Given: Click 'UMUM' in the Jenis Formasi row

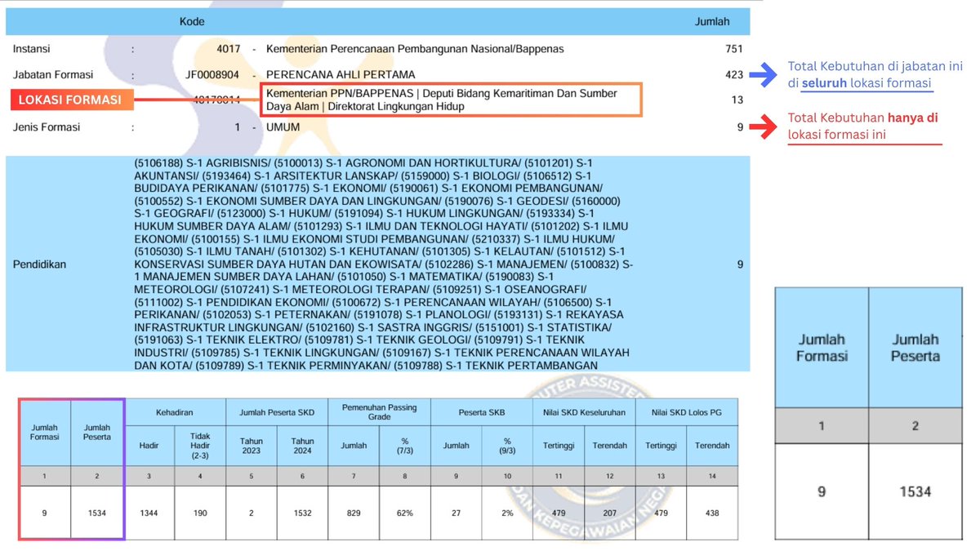Looking at the screenshot, I should coord(283,127).
